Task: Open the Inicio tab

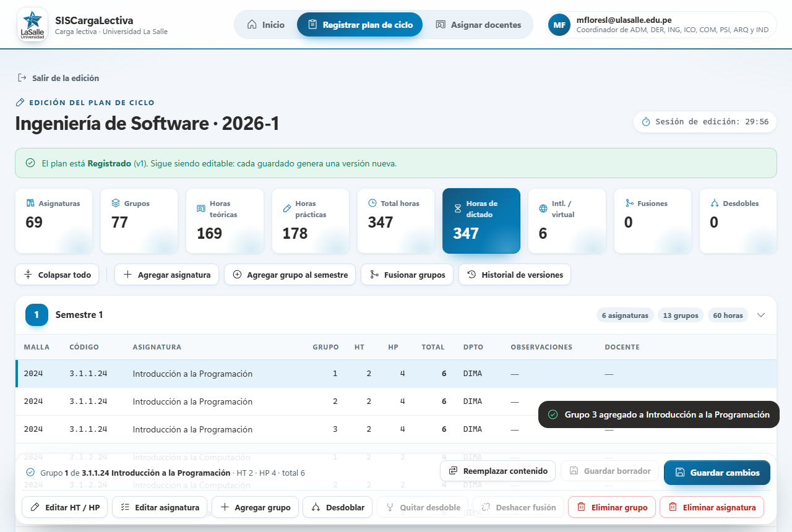Action: click(x=266, y=25)
